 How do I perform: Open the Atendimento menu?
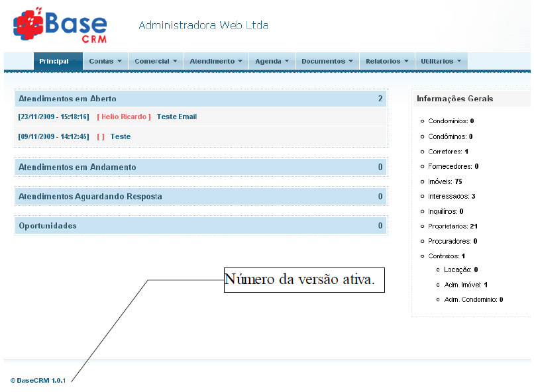(x=211, y=60)
